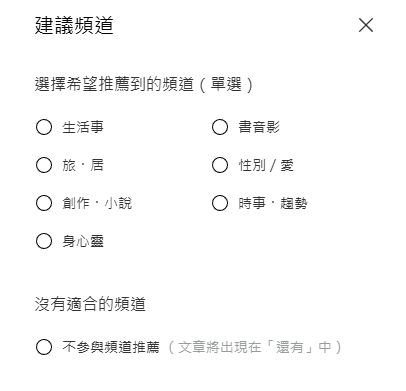
Task: Pick the 身心靈 radio circle
Action: tap(44, 241)
